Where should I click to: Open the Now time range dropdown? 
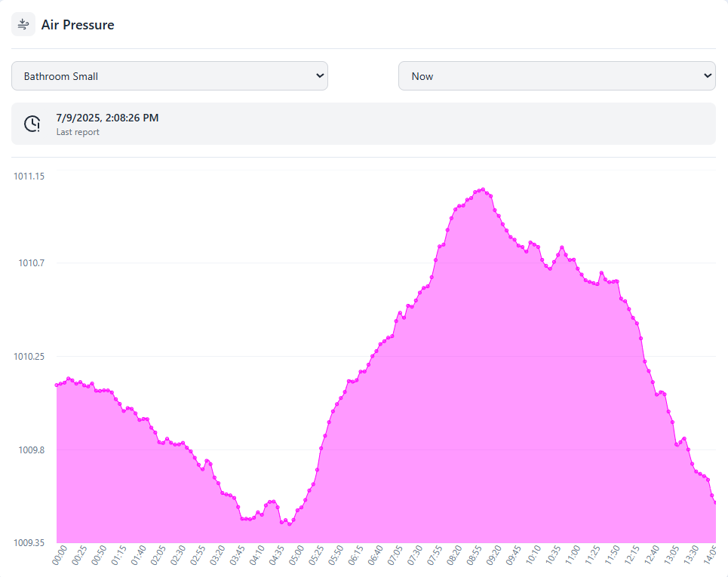556,76
